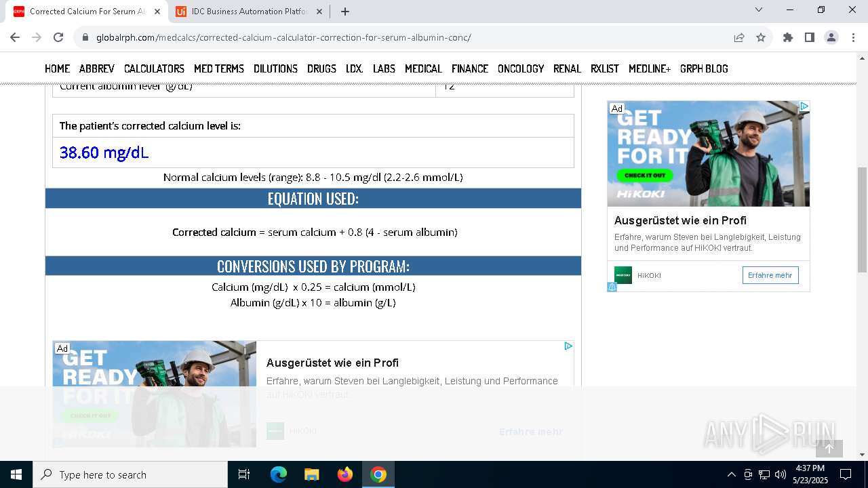Open the MEDICAL menu item
Viewport: 868px width, 488px height.
pos(423,68)
